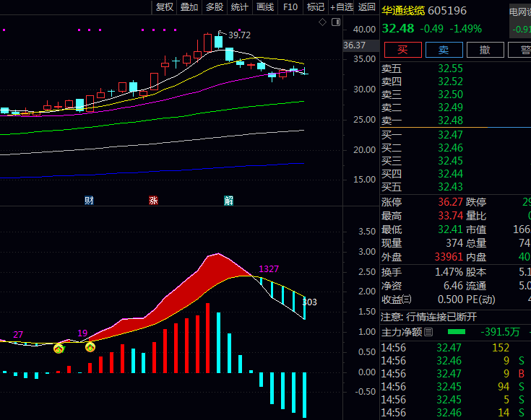
Task: Open 多股 view from the toolbar
Action: pos(215,7)
